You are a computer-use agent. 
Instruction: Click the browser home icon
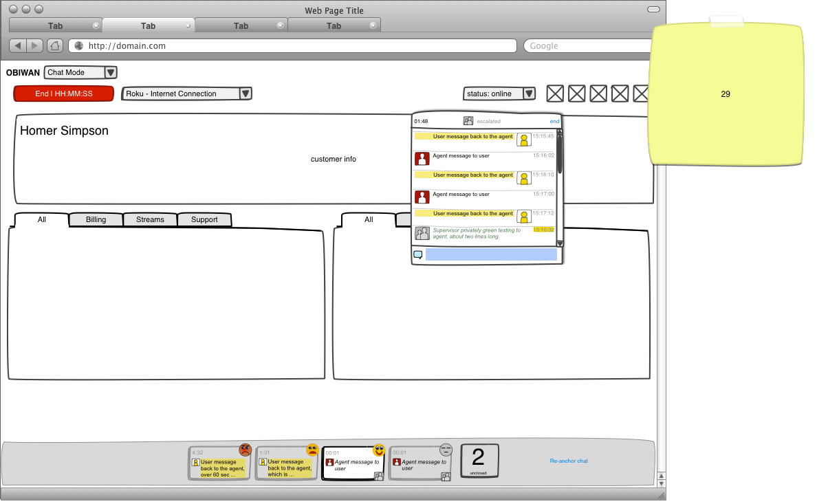click(55, 46)
